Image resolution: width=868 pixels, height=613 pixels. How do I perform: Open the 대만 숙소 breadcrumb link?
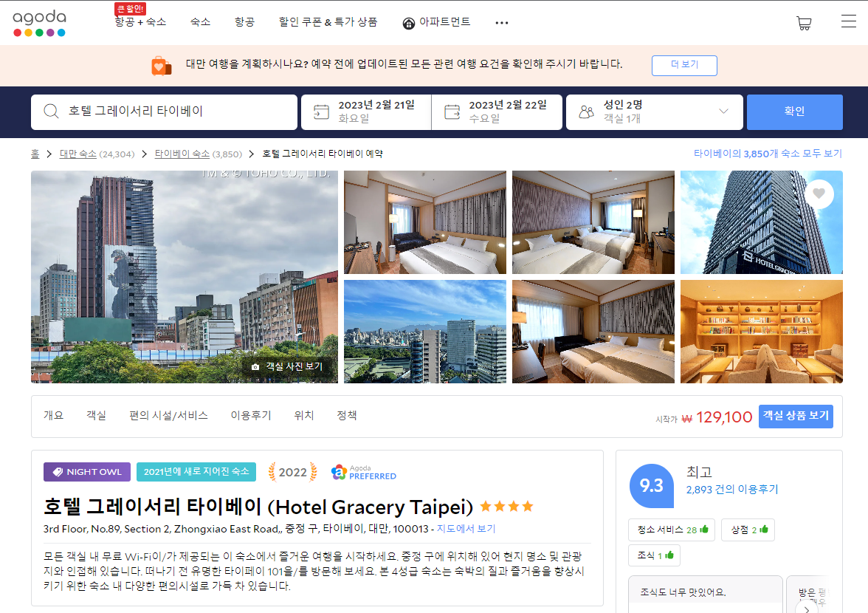(78, 154)
